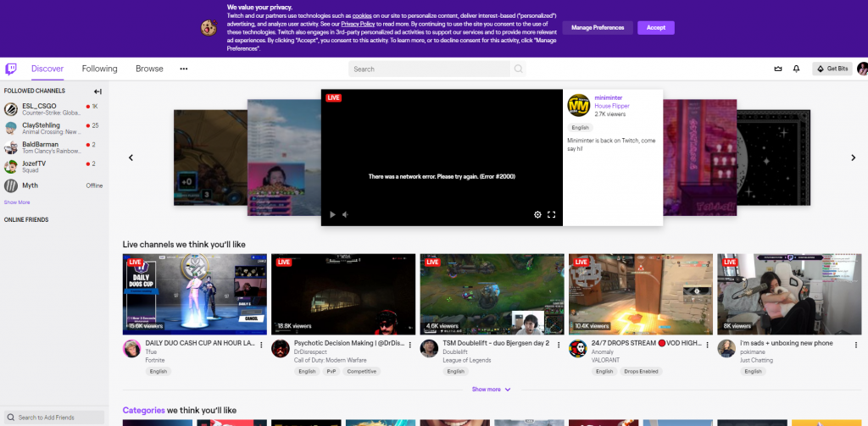The image size is (868, 426).
Task: Click pokimane's channel avatar
Action: pos(726,349)
